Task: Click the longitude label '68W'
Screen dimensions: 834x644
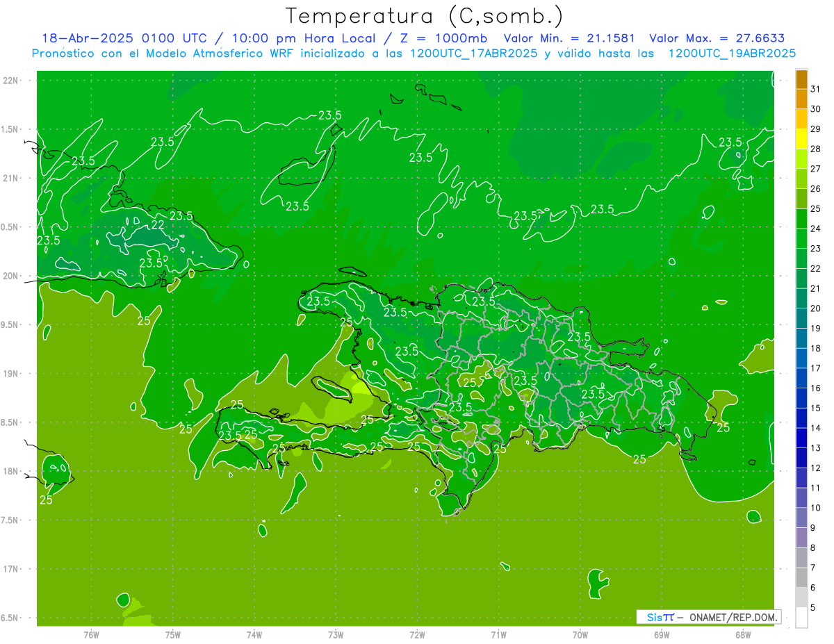Action: pyautogui.click(x=743, y=634)
